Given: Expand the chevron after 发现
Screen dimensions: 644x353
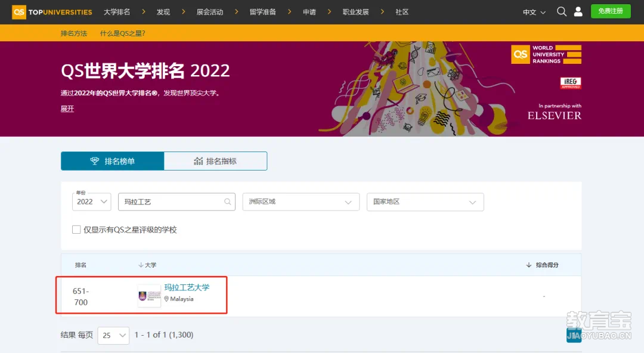Looking at the screenshot, I should point(183,11).
